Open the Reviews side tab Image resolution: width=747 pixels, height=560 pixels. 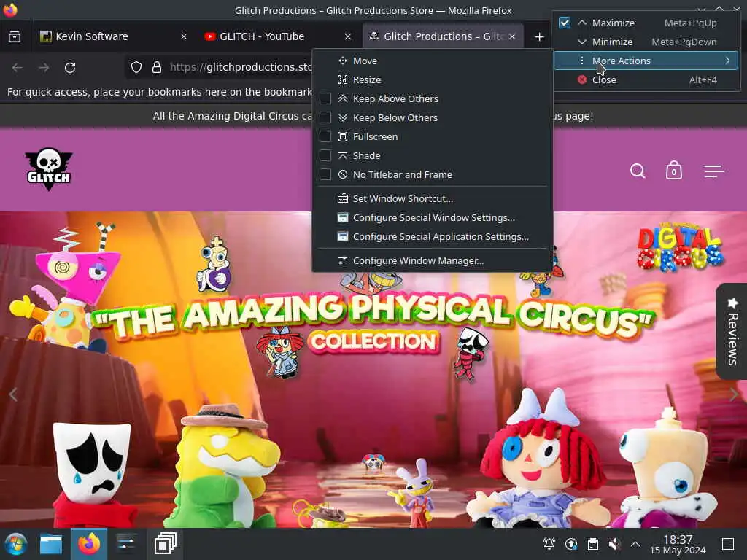pos(732,331)
